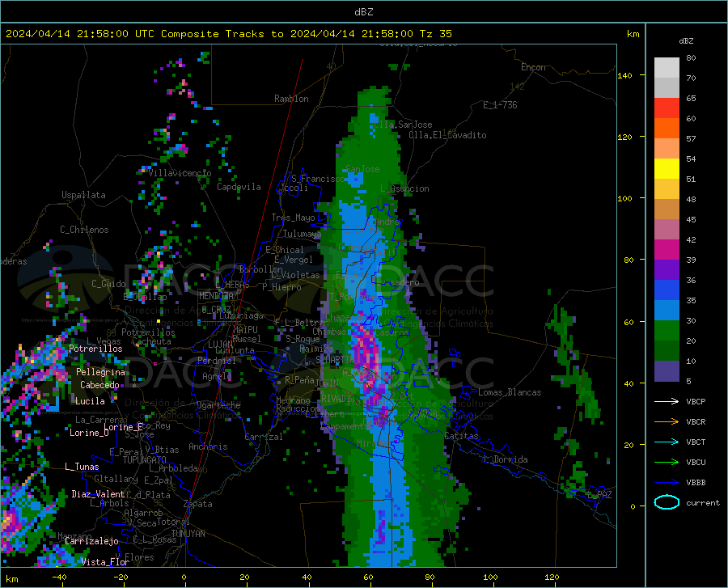Click the TUNUYAN label on map
Viewport: 728px width, 588px height.
pyautogui.click(x=188, y=534)
